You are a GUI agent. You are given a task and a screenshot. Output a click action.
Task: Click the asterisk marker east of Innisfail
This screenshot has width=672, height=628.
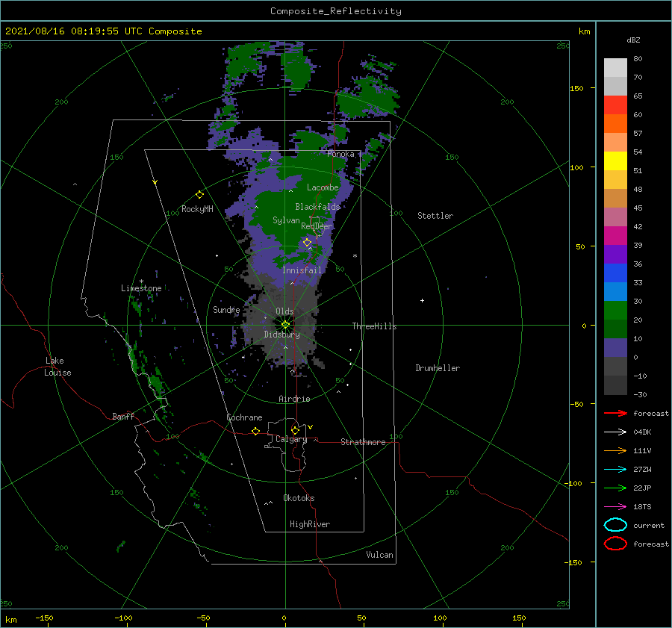355,256
